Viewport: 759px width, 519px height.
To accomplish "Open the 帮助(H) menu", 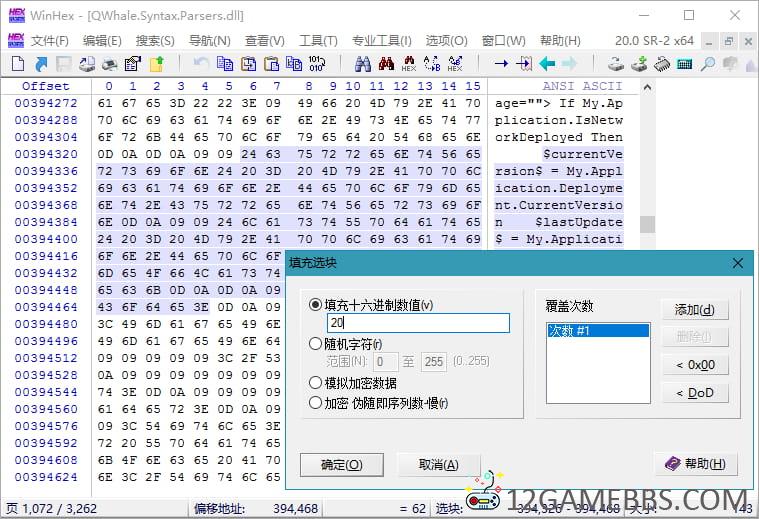I will [560, 41].
